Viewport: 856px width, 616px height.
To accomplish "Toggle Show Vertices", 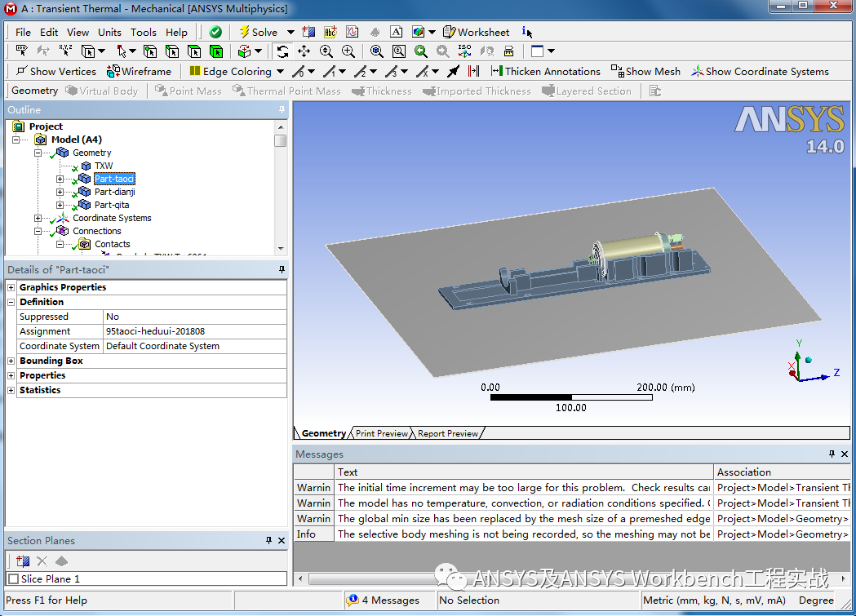I will [56, 72].
